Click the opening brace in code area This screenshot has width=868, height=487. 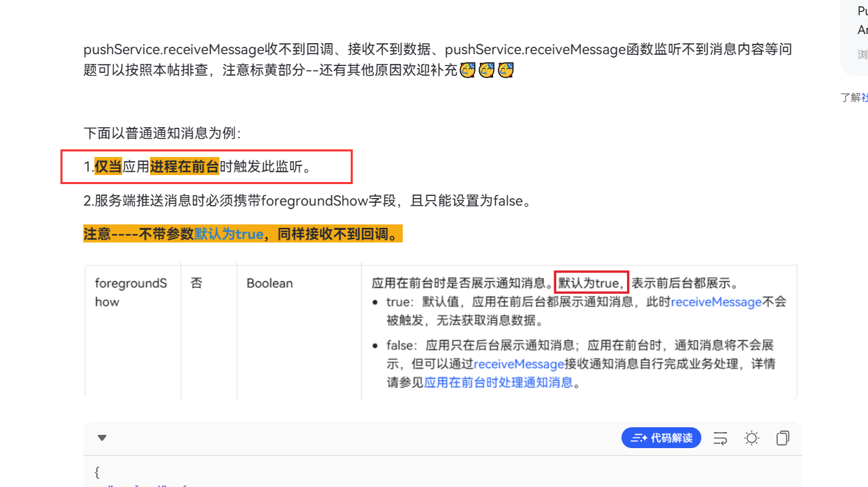click(x=97, y=472)
